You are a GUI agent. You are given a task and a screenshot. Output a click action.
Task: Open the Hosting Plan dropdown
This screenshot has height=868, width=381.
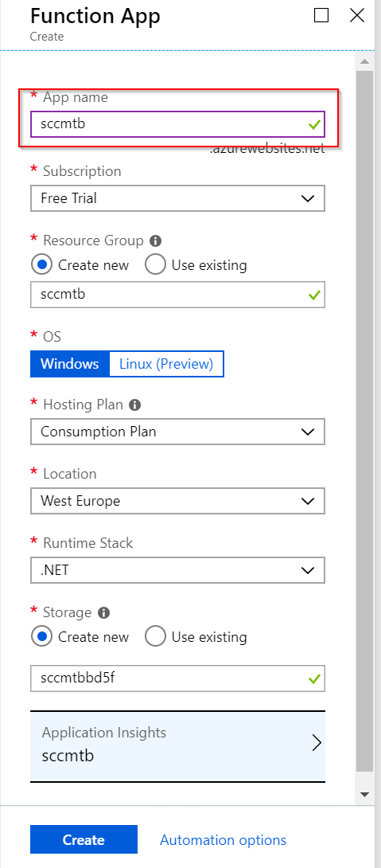[177, 432]
